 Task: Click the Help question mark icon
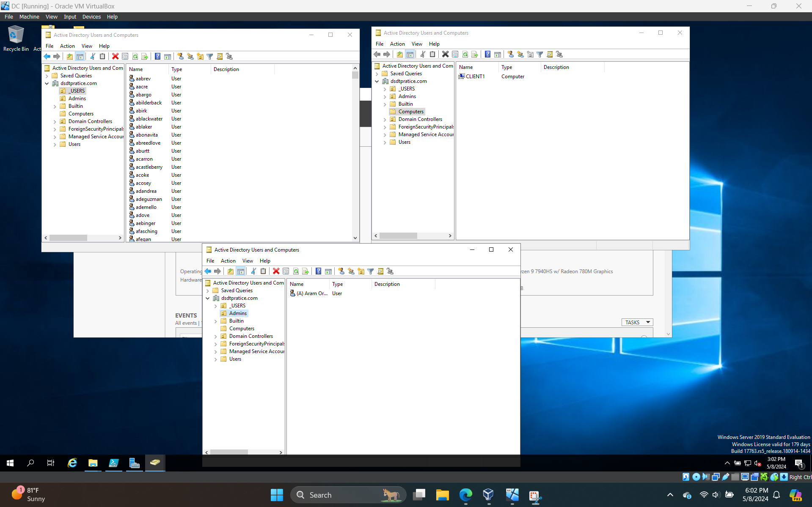pyautogui.click(x=157, y=56)
